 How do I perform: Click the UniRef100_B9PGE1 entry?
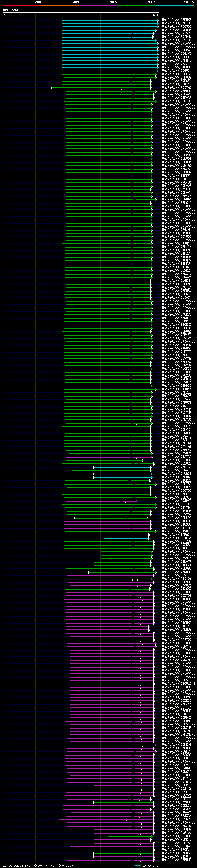[x=177, y=81]
